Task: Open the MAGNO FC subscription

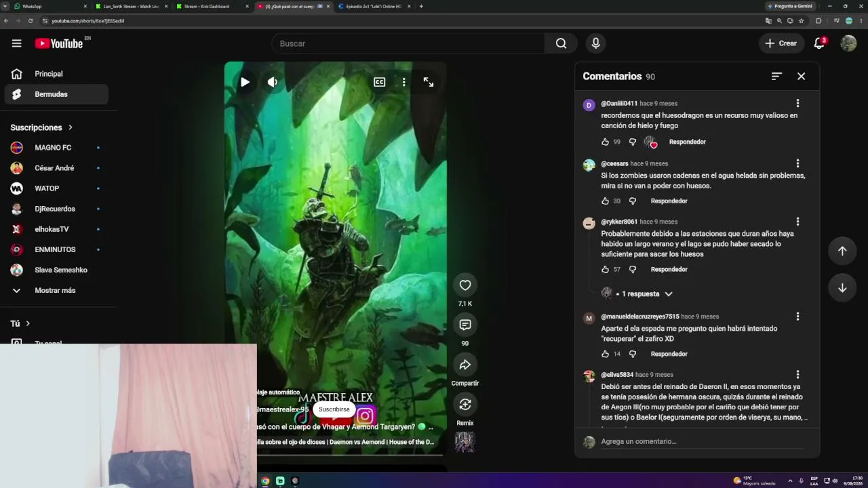Action: click(x=56, y=148)
